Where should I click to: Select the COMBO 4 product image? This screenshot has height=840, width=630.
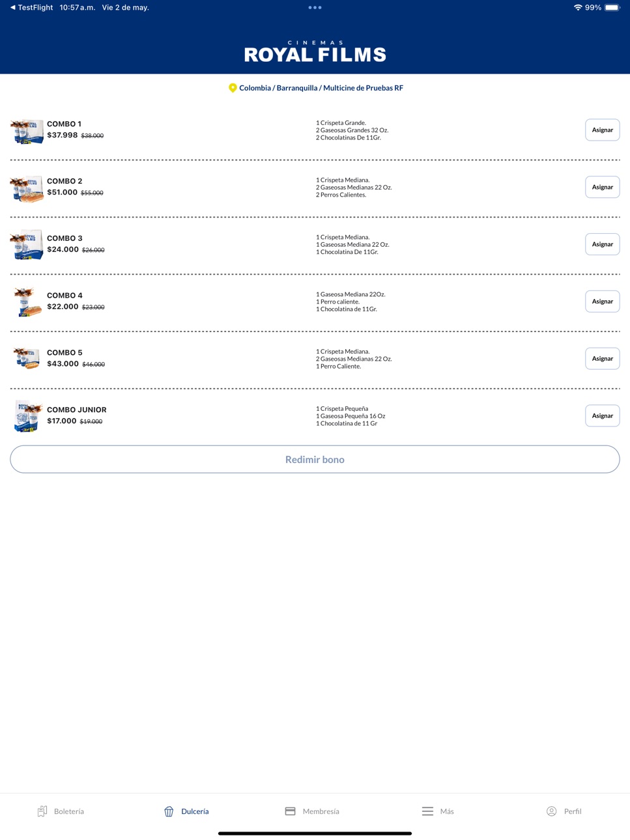coord(27,302)
